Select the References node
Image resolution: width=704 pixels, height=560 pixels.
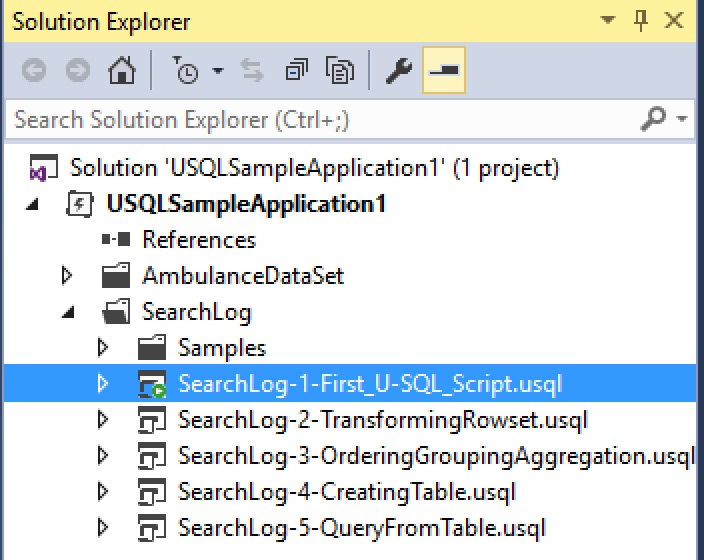click(198, 240)
